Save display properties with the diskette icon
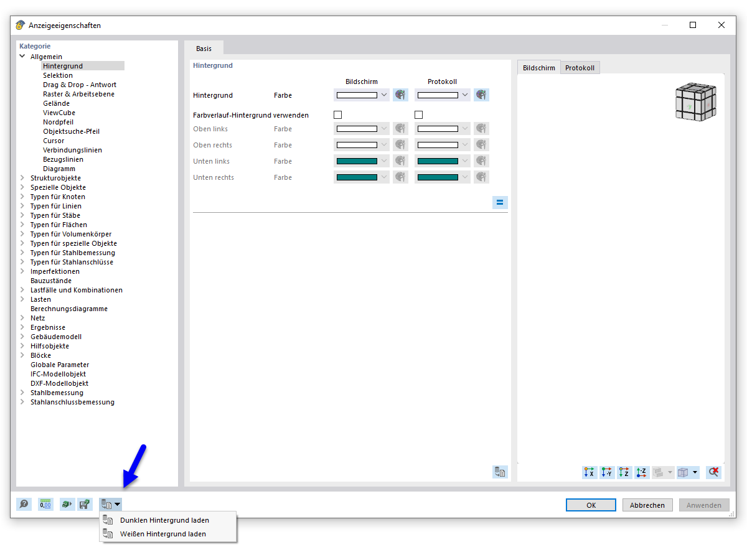The width and height of the screenshot is (747, 560). click(x=85, y=504)
